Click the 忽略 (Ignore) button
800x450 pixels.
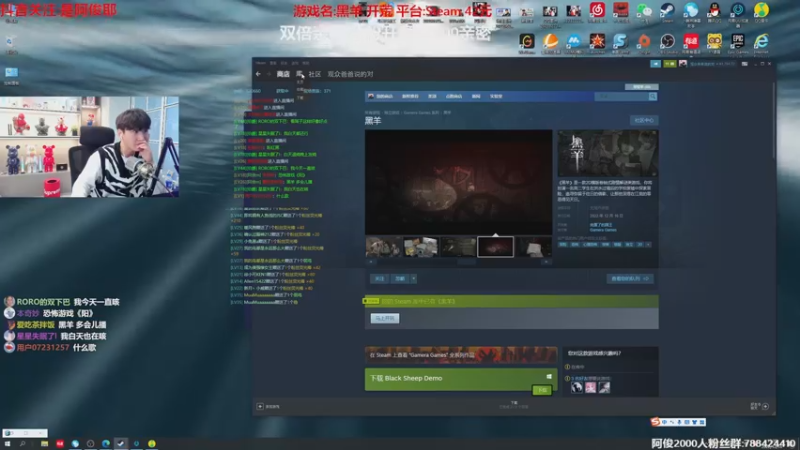click(399, 279)
